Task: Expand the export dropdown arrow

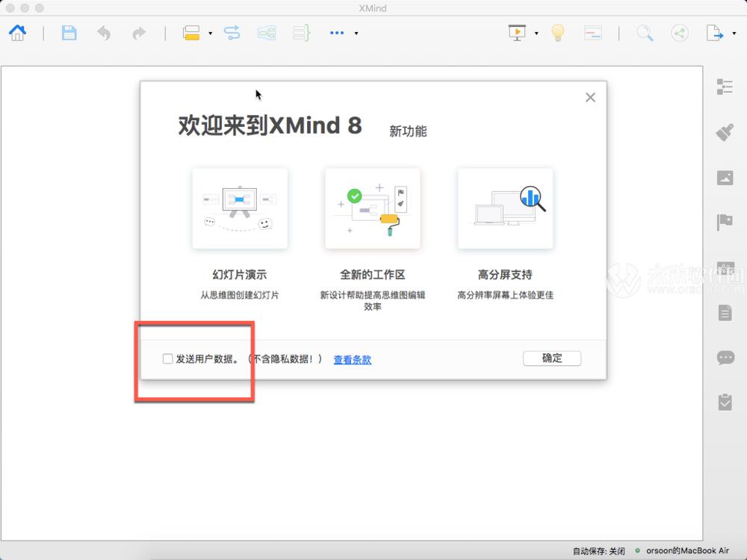Action: click(x=734, y=34)
